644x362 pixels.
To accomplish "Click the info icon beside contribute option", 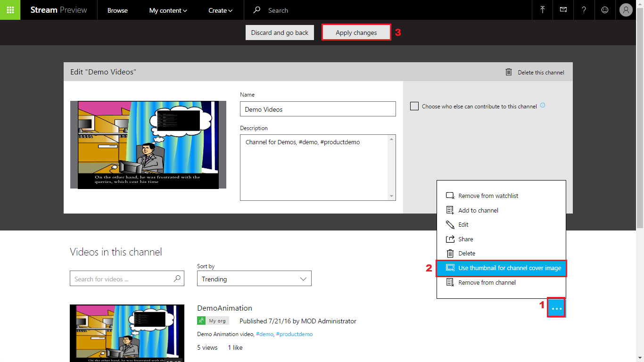I will pos(543,106).
